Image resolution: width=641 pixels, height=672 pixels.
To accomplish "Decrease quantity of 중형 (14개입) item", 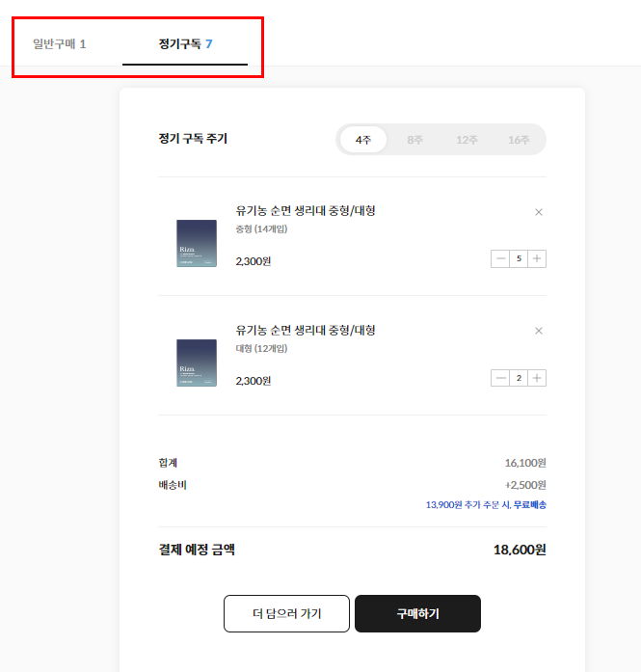I will (500, 258).
